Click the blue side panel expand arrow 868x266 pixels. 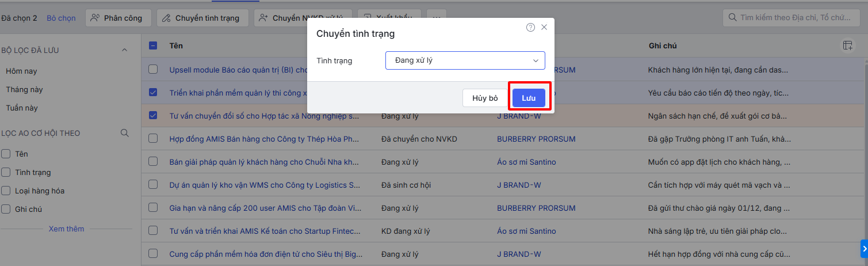864,248
